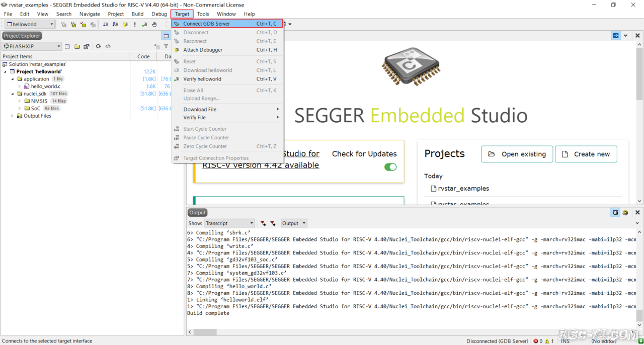This screenshot has height=345, width=644.
Task: Click the new folder icon in Project Explorer
Action: pos(77,46)
